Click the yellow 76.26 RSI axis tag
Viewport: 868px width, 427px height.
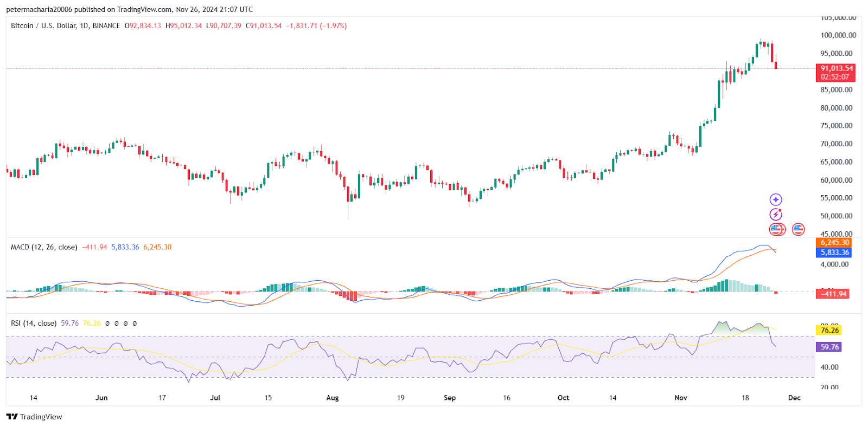(x=829, y=330)
